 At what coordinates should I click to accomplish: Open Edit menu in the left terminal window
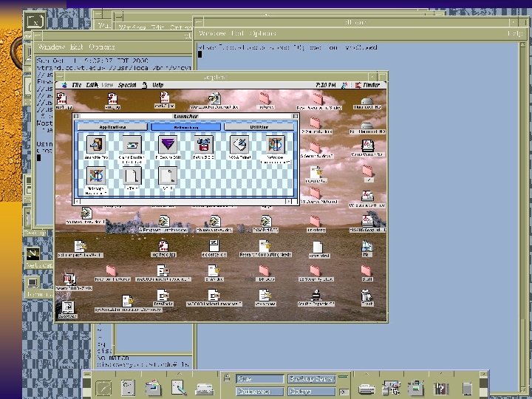pyautogui.click(x=76, y=47)
